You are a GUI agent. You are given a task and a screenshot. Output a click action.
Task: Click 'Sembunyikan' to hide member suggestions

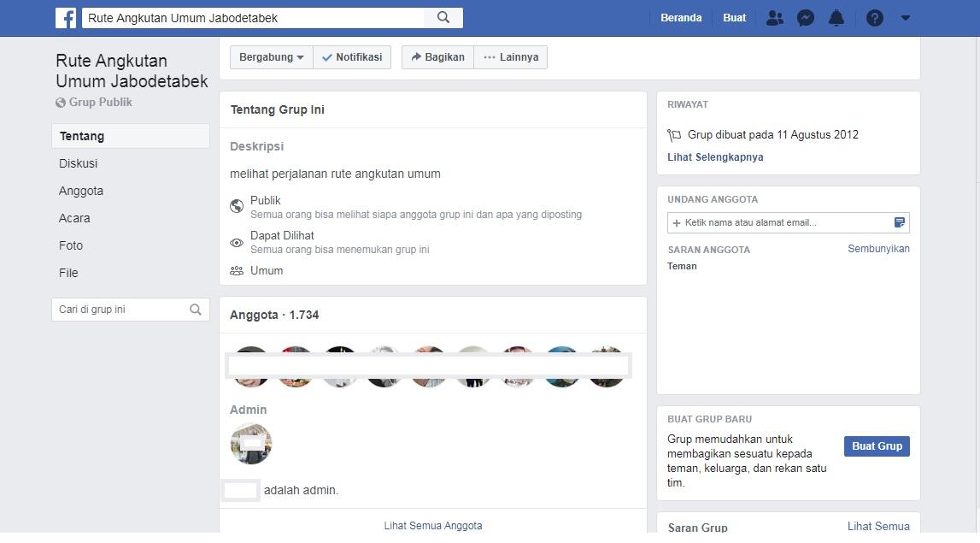tap(878, 248)
